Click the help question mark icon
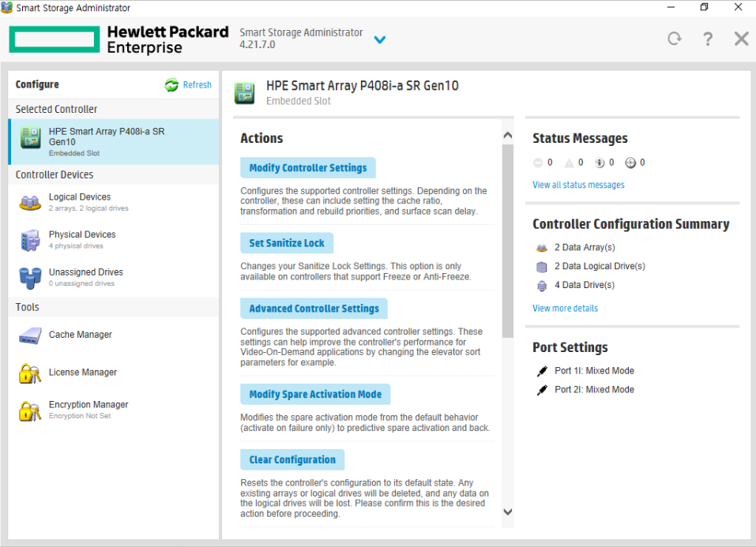The width and height of the screenshot is (756, 547). [x=707, y=39]
